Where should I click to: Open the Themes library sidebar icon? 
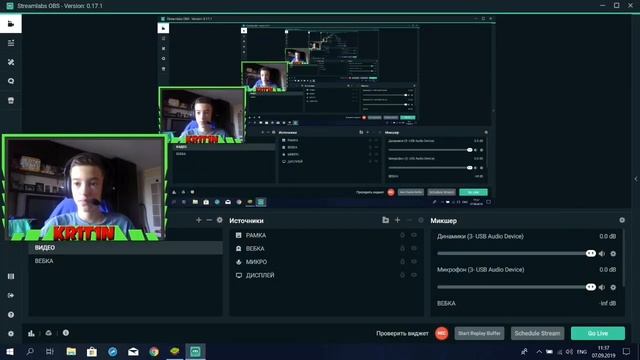pyautogui.click(x=11, y=62)
